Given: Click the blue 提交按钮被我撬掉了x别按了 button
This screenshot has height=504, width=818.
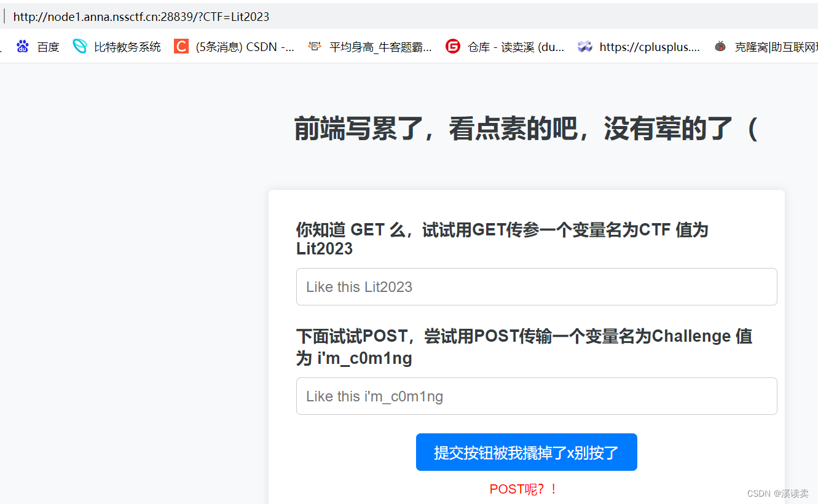Looking at the screenshot, I should (x=527, y=452).
